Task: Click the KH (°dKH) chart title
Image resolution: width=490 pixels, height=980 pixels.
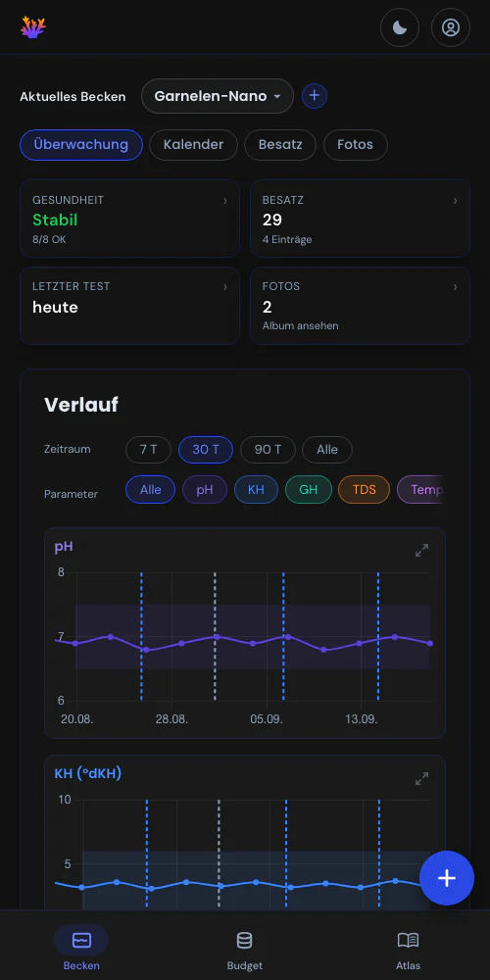Action: [88, 774]
